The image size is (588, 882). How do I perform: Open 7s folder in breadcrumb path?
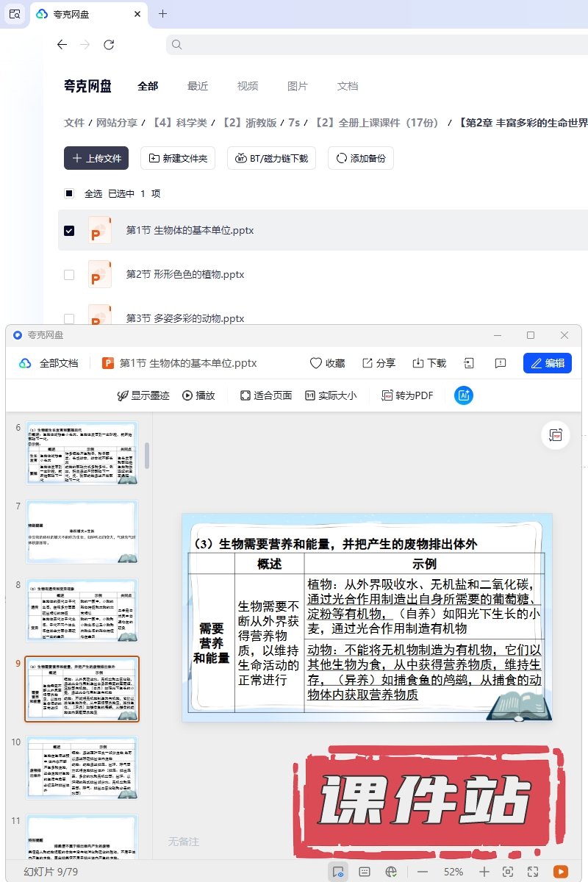pos(294,123)
